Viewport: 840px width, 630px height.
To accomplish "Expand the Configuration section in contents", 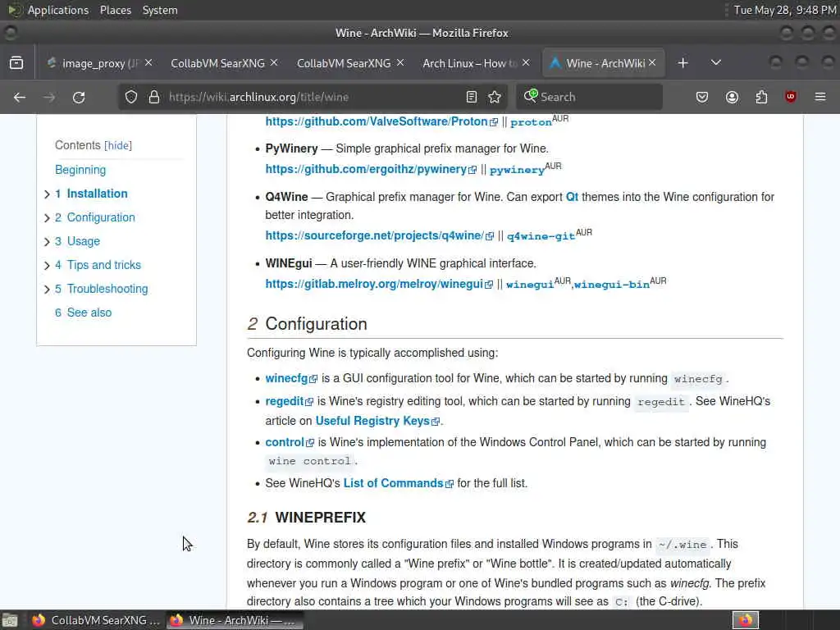I will (x=47, y=217).
